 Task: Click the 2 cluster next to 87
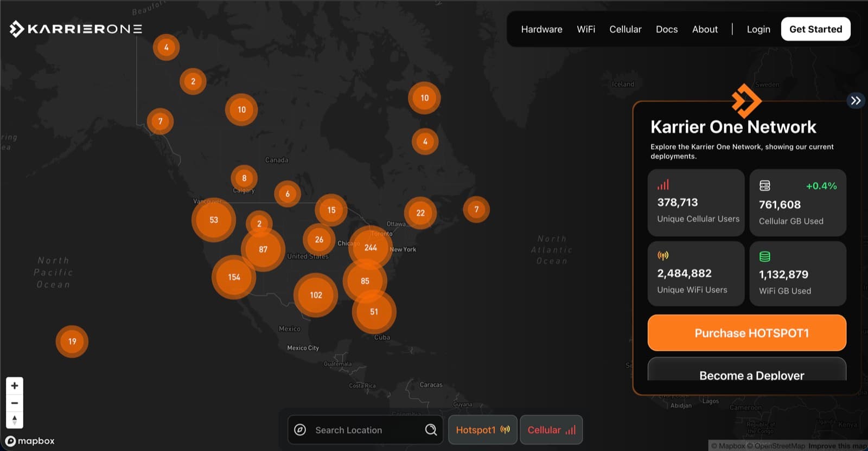click(x=259, y=223)
